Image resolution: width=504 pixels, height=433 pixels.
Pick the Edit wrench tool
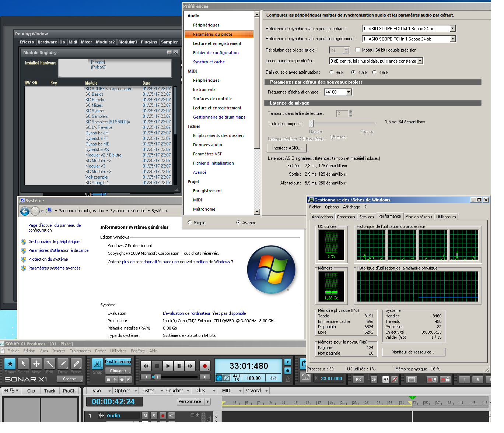pyautogui.click(x=50, y=364)
